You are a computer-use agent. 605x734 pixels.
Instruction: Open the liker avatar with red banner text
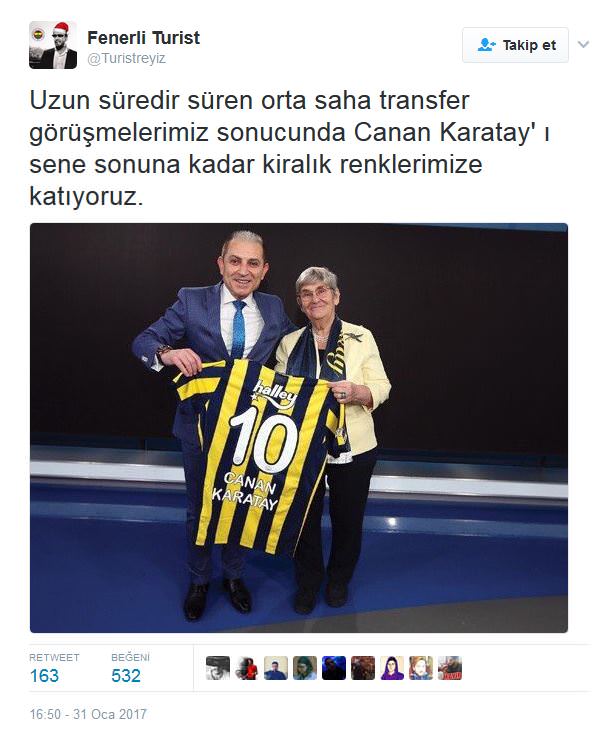click(x=450, y=668)
